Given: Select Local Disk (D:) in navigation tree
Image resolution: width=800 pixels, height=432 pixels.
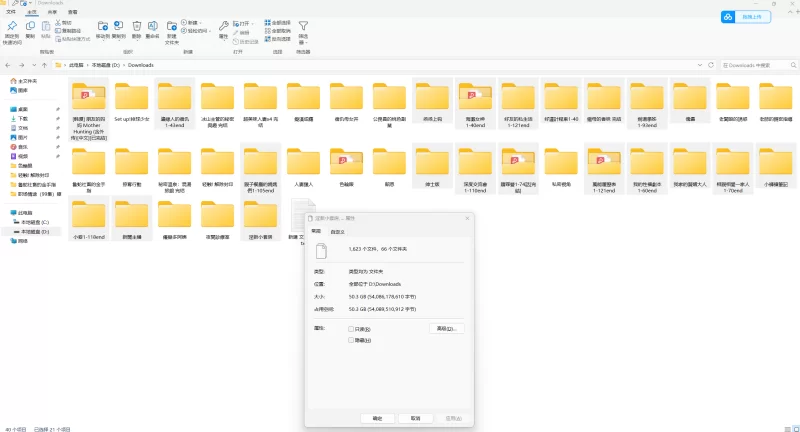Looking at the screenshot, I should [32, 232].
